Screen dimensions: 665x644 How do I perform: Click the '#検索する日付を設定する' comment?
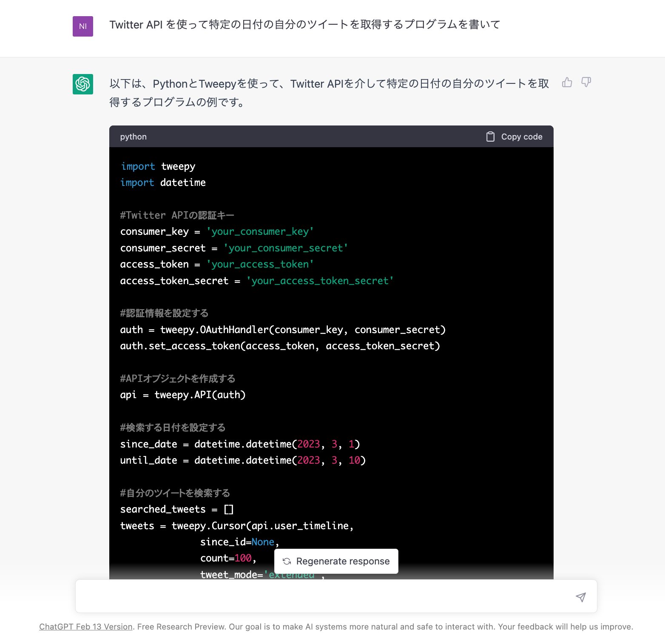173,427
